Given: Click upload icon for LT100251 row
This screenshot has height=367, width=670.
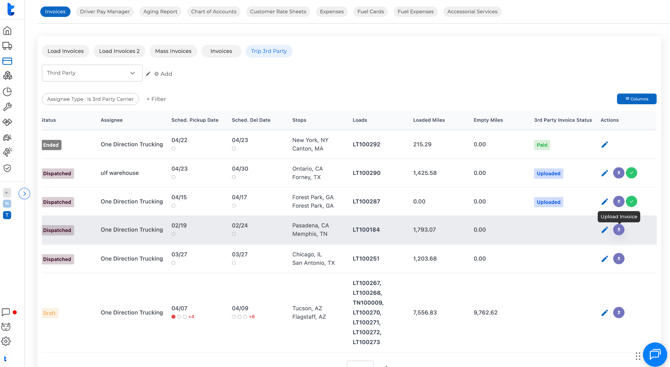Looking at the screenshot, I should tap(619, 258).
